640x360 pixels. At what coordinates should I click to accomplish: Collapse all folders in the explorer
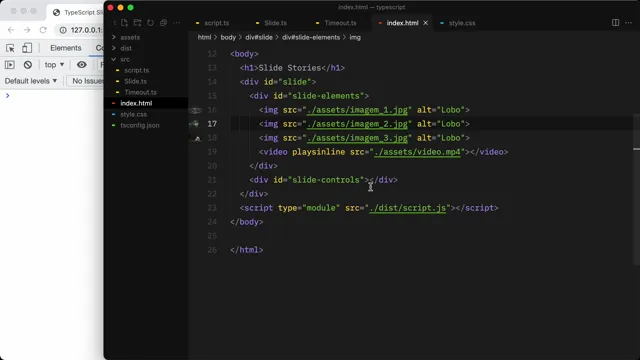click(164, 23)
